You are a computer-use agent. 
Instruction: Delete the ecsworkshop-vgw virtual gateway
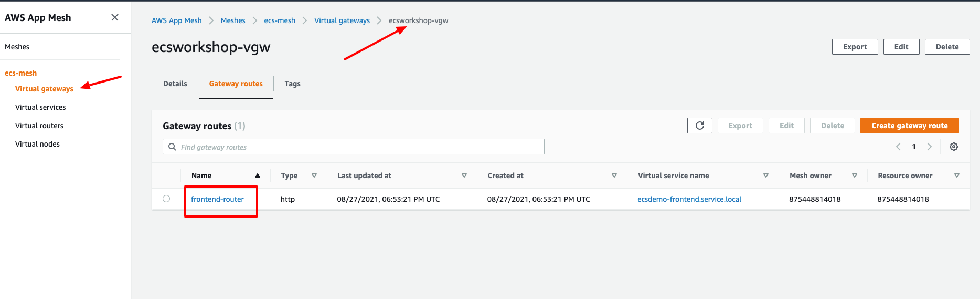pyautogui.click(x=947, y=47)
